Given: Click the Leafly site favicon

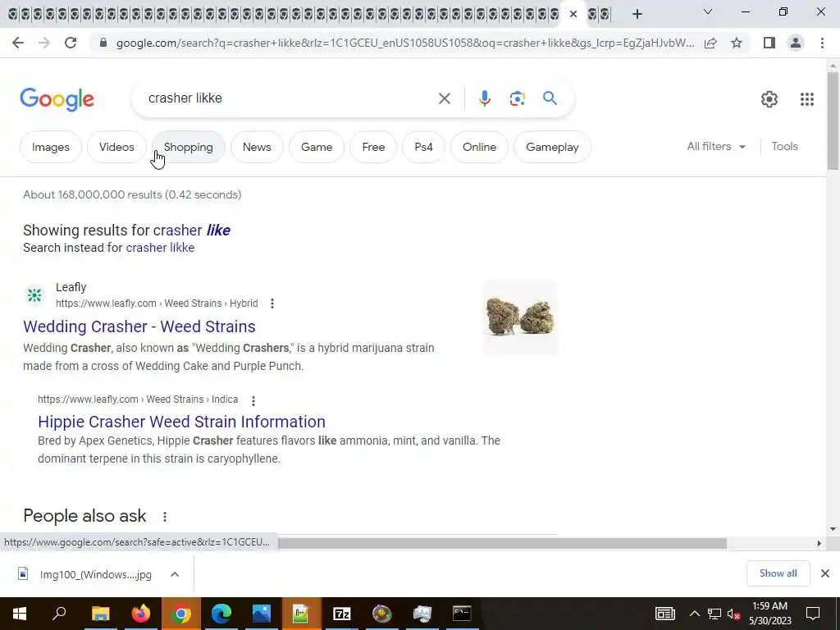Looking at the screenshot, I should [34, 294].
